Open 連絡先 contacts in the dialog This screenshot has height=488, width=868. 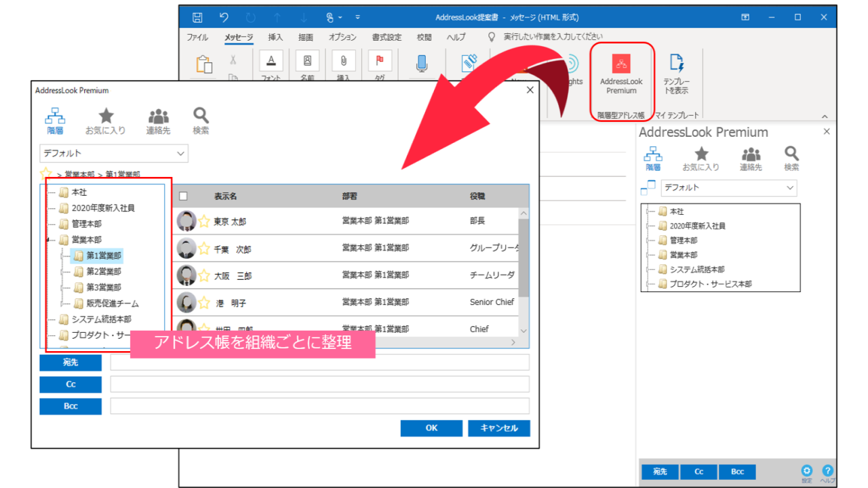tap(158, 121)
